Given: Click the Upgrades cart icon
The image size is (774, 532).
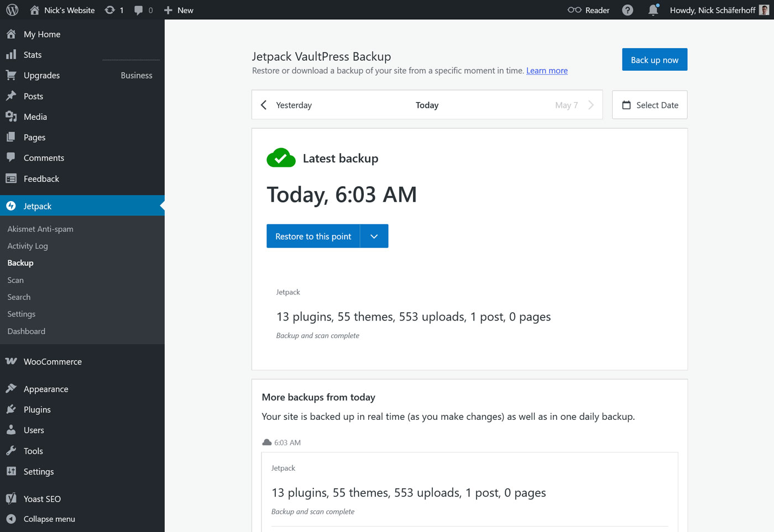Looking at the screenshot, I should [x=11, y=75].
